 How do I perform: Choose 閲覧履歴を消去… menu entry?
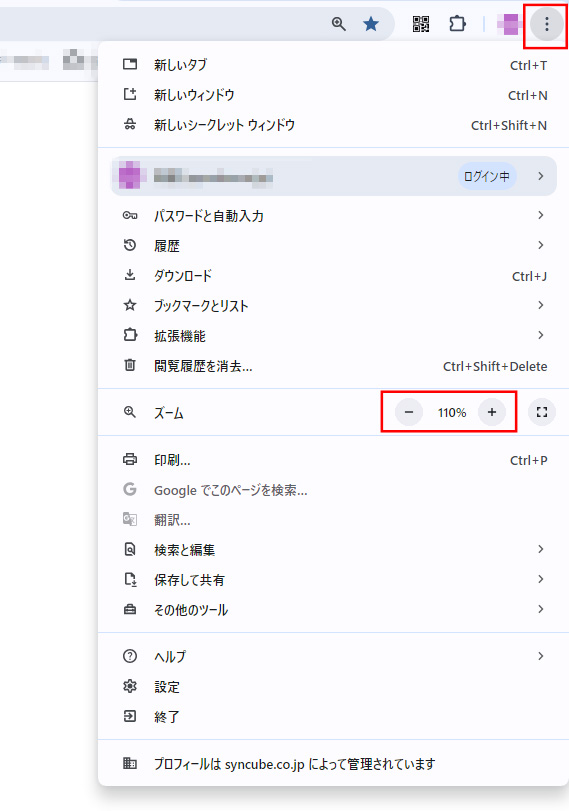coord(334,366)
